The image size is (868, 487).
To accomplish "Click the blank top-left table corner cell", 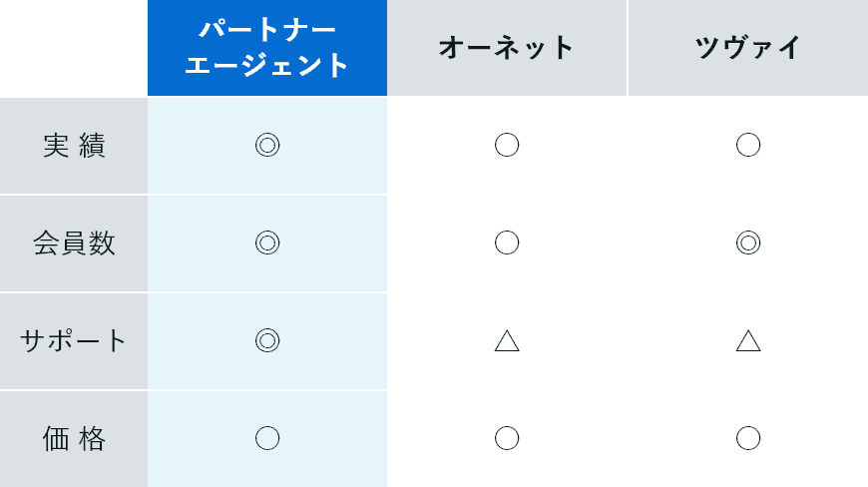I will [x=74, y=48].
